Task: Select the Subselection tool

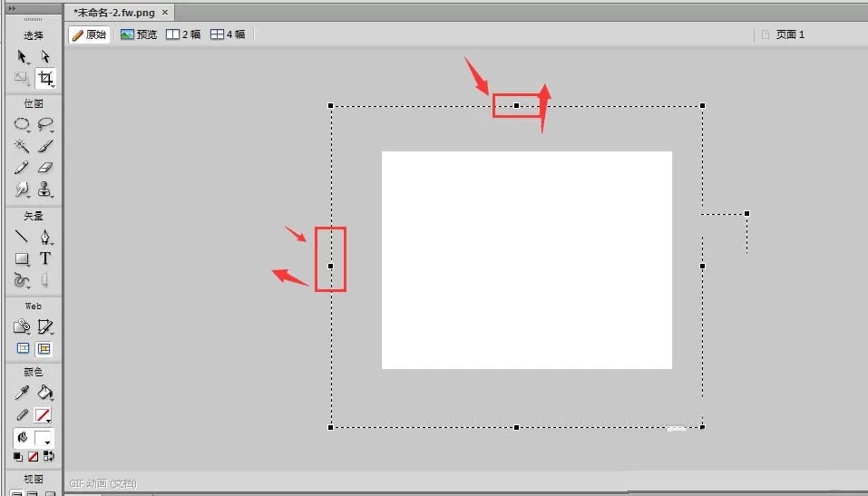Action: tap(45, 56)
